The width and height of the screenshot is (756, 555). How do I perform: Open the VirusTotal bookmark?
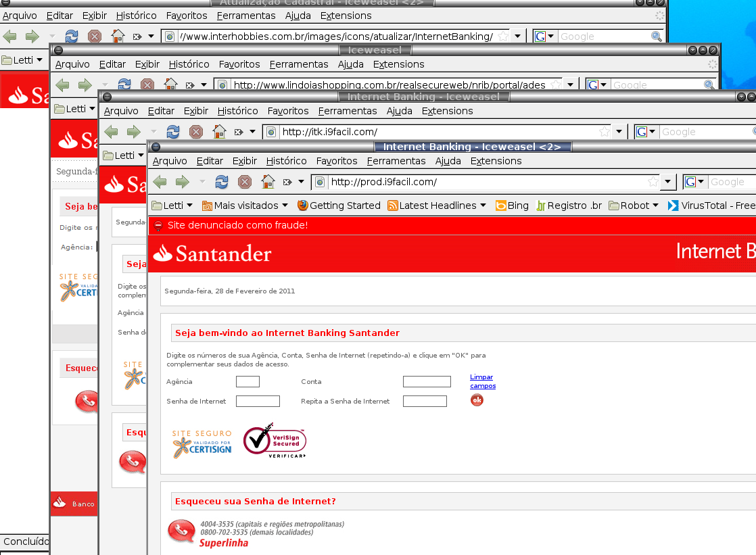(711, 206)
